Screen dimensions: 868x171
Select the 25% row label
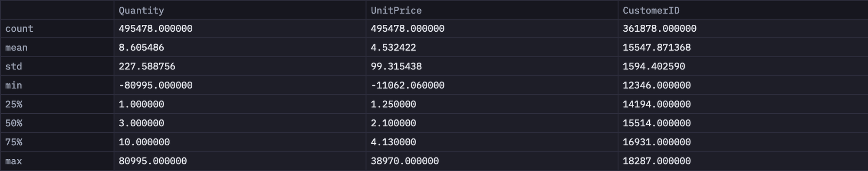(x=13, y=105)
